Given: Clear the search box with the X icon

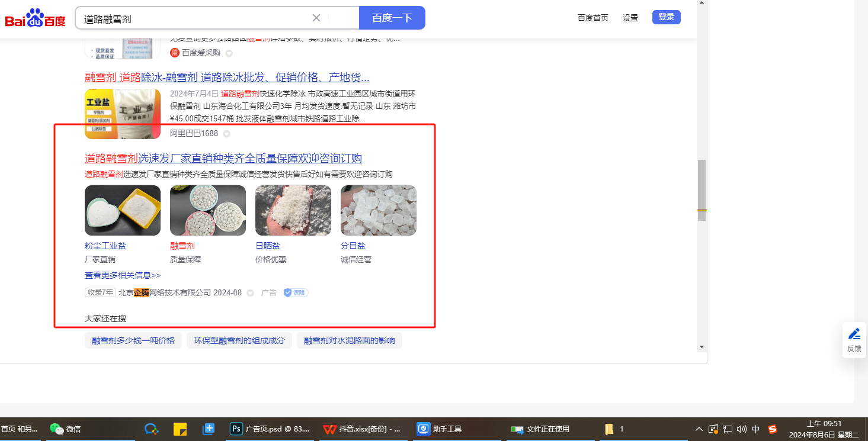Looking at the screenshot, I should [316, 18].
